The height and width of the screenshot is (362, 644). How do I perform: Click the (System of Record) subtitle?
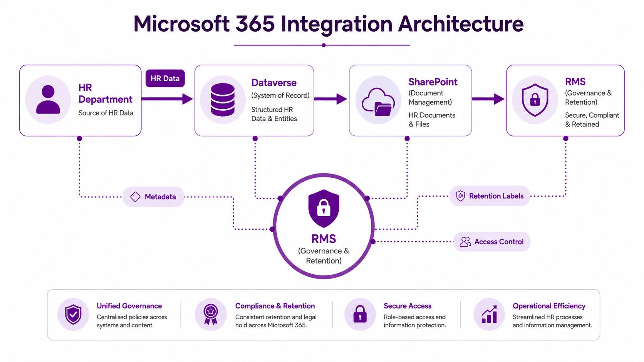[280, 95]
